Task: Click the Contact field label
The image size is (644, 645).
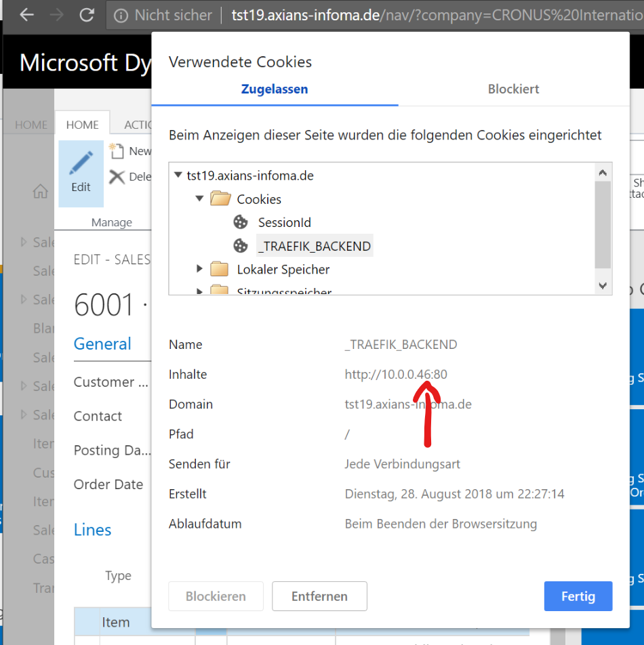Action: (x=98, y=416)
